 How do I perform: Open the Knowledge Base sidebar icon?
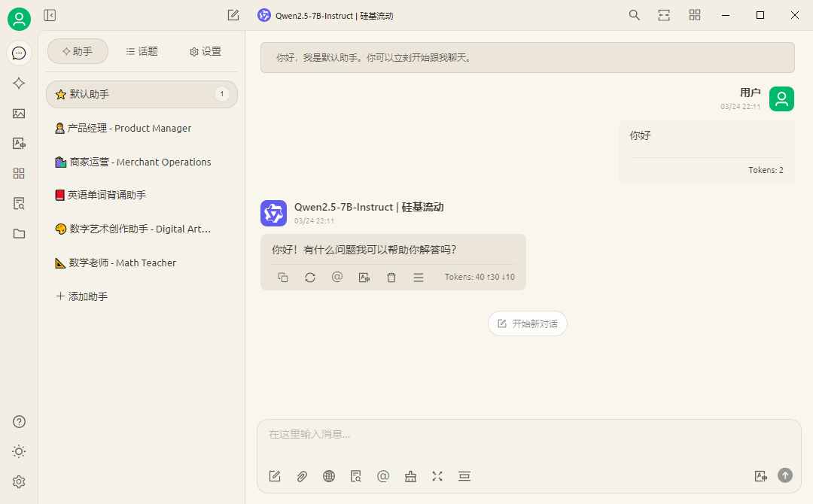coord(19,203)
